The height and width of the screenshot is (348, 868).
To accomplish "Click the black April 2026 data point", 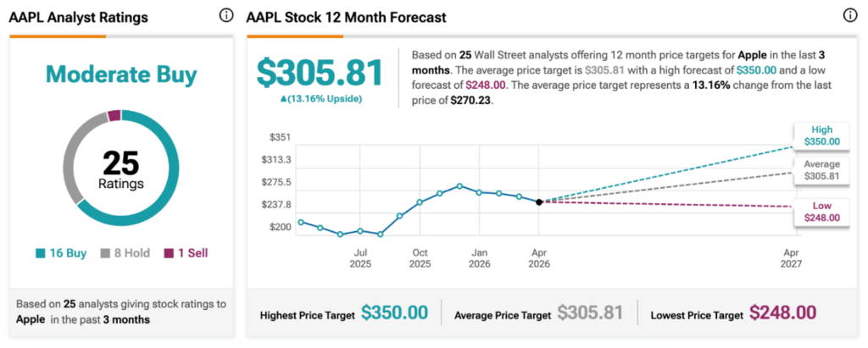I will [x=539, y=202].
